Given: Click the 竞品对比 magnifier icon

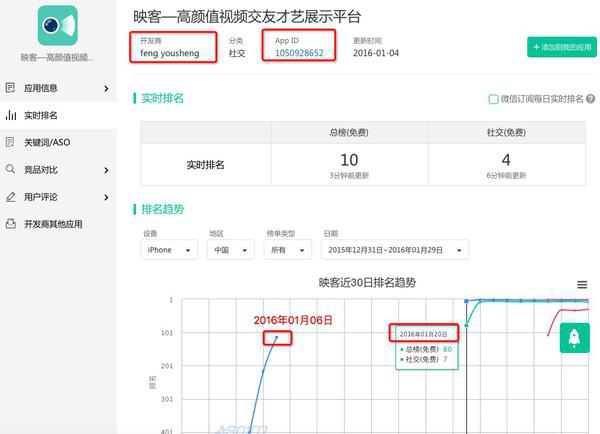Looking at the screenshot, I should pyautogui.click(x=10, y=169).
